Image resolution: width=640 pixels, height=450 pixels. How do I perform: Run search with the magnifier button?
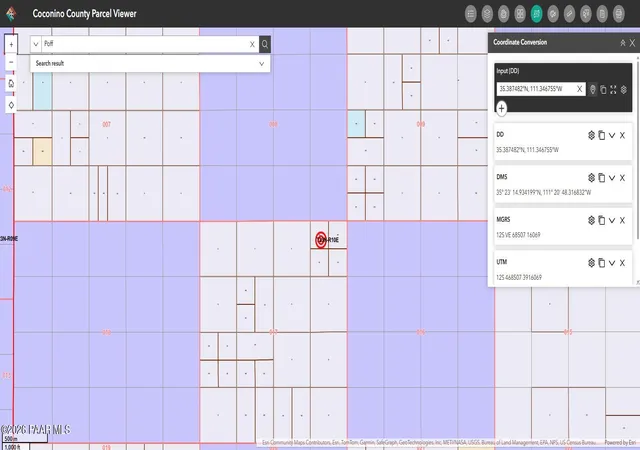click(x=265, y=44)
